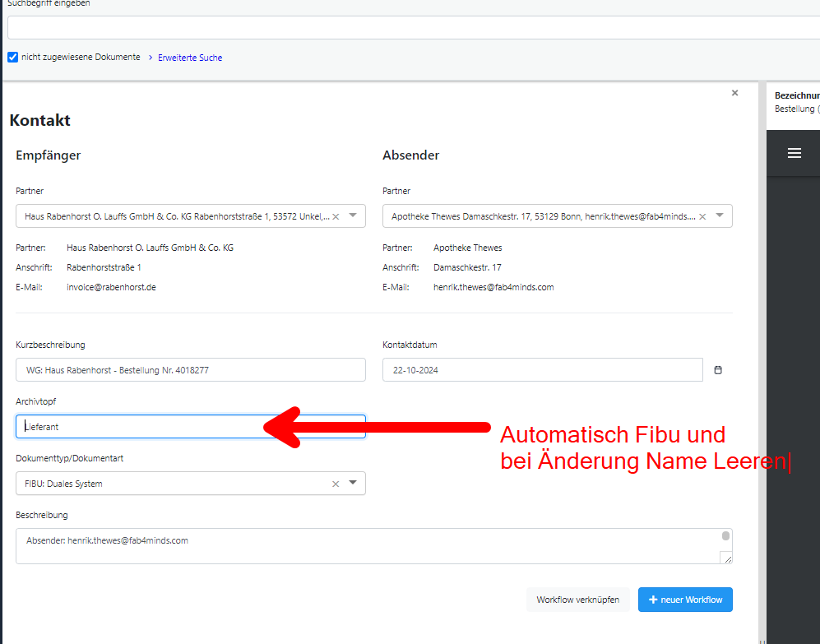Close the Kontakt dialog with X

click(734, 93)
